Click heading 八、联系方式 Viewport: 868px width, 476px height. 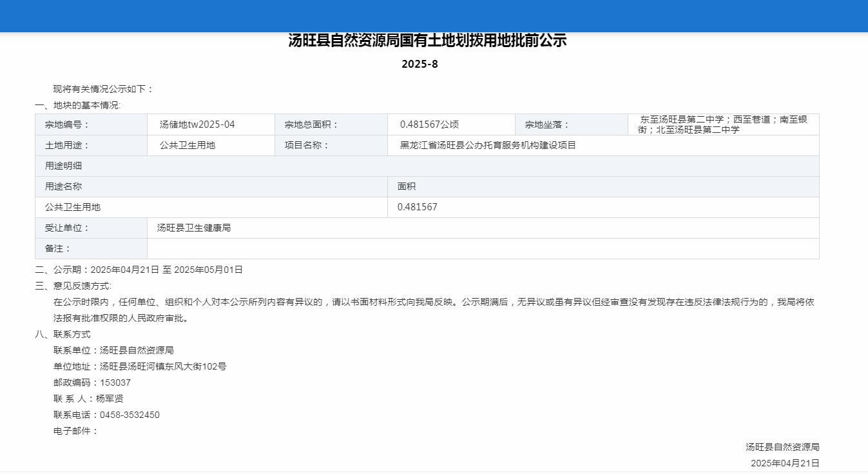pos(63,334)
